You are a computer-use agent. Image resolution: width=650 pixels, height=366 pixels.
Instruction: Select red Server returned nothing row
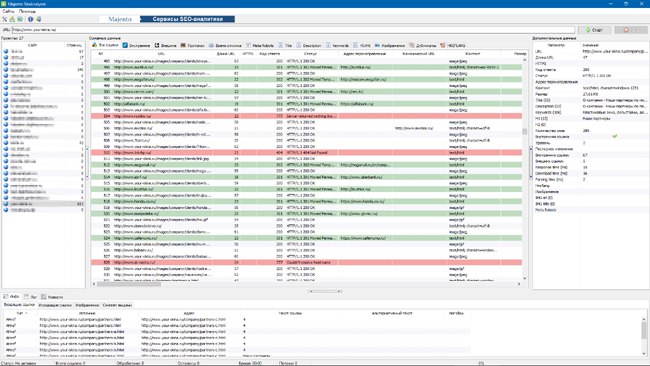click(x=306, y=116)
